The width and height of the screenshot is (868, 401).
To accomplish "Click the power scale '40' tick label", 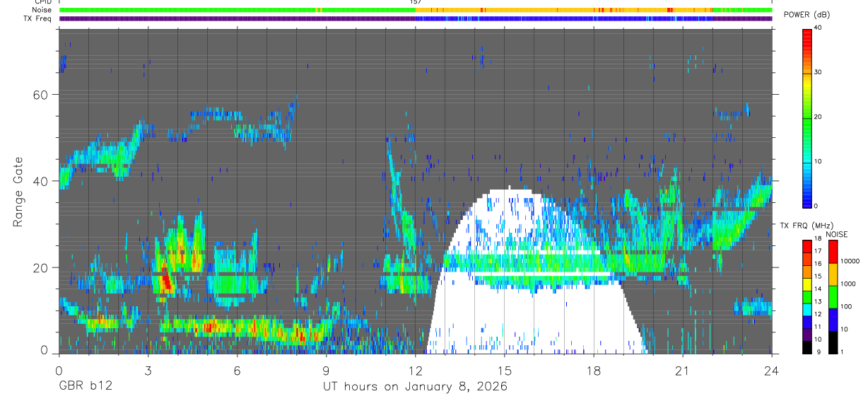I will click(x=819, y=28).
